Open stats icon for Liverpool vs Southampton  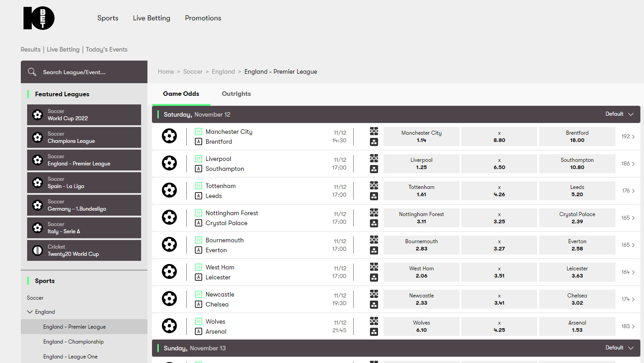(x=374, y=169)
